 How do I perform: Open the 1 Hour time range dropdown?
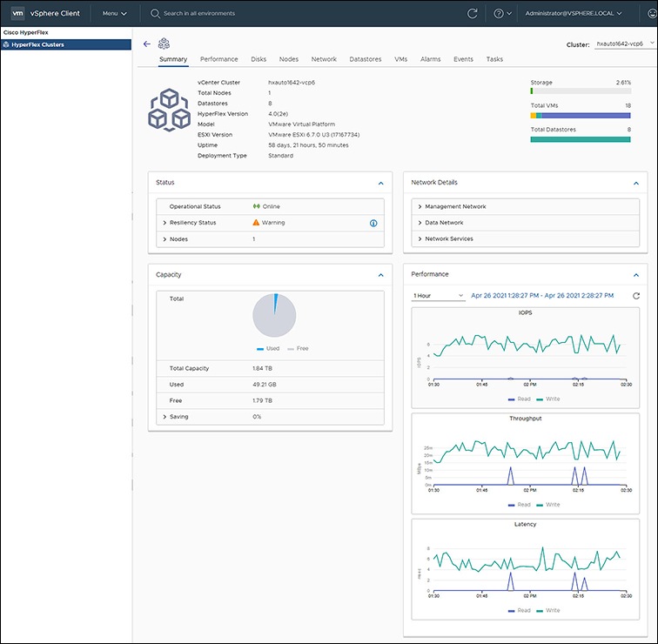coord(439,296)
